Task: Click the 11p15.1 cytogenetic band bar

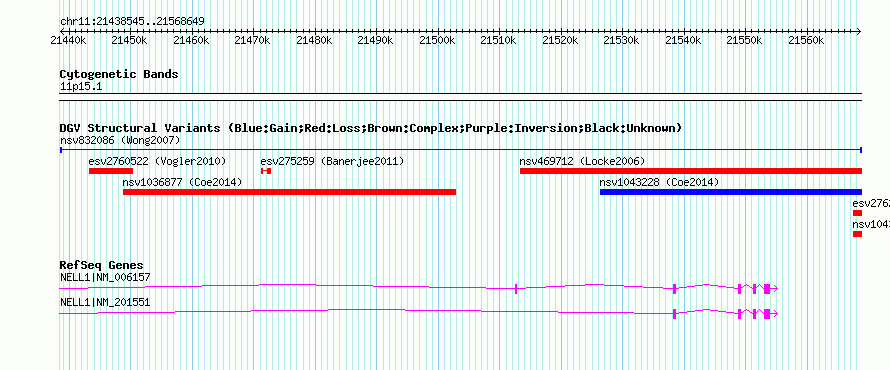Action: pyautogui.click(x=460, y=97)
